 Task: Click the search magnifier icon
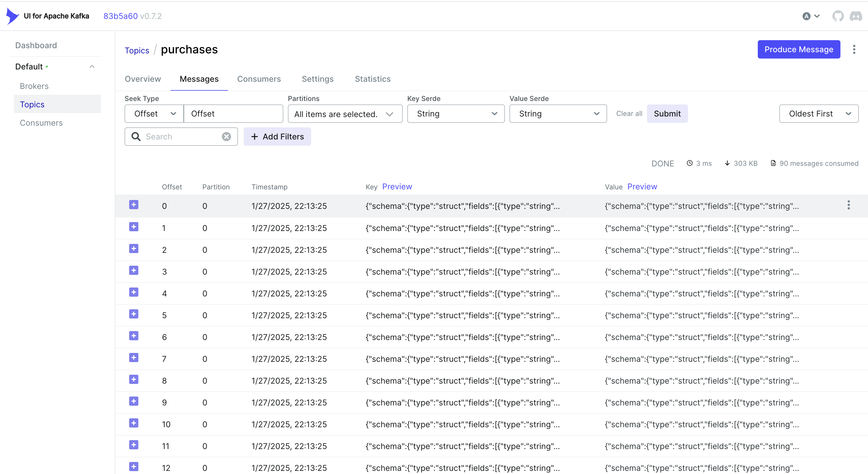(136, 137)
